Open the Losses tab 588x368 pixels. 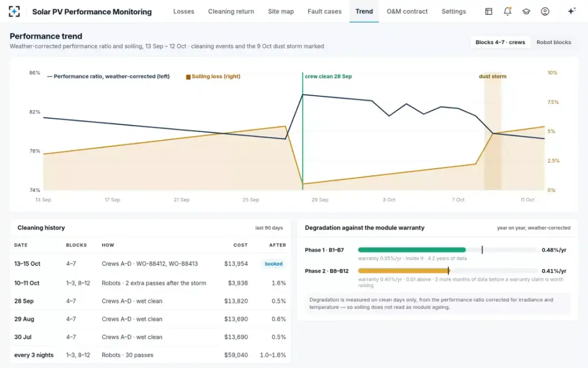184,11
